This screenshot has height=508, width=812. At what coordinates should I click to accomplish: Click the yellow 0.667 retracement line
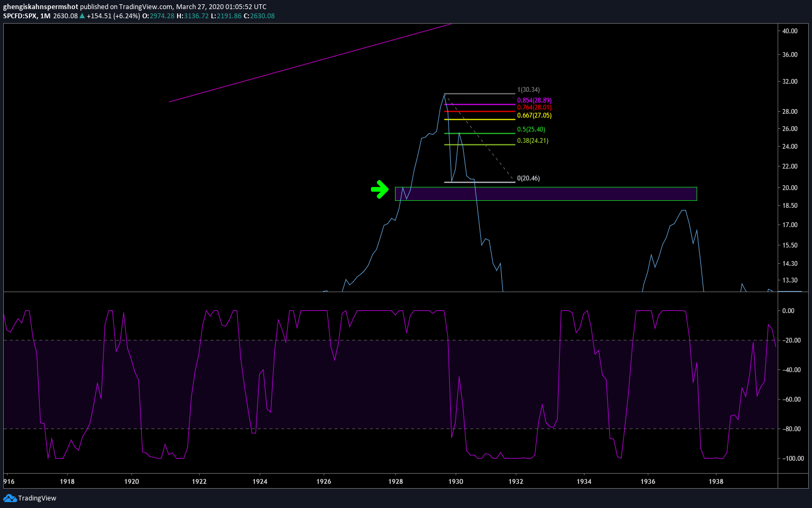480,120
